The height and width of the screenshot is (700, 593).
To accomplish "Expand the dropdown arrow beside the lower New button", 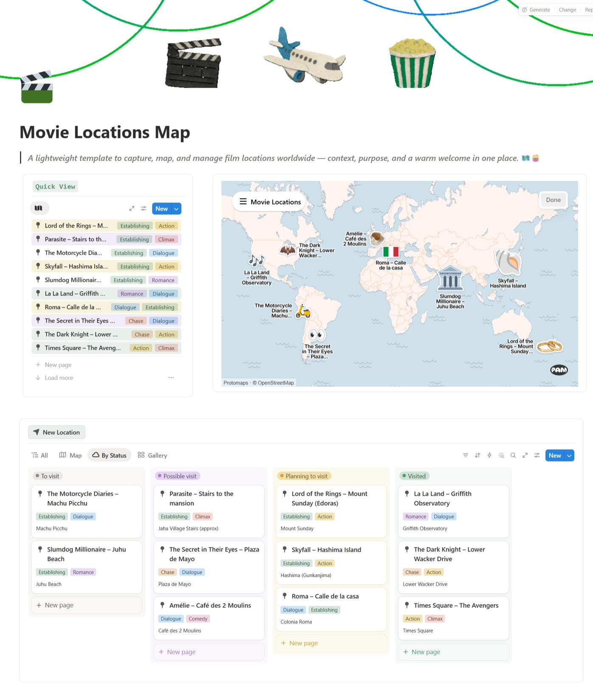I will click(569, 455).
